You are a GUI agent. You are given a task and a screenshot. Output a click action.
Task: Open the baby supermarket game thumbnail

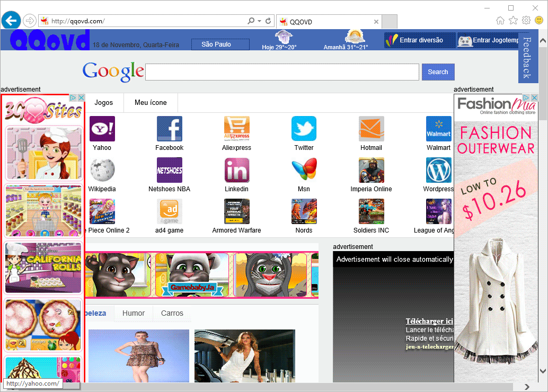click(x=44, y=211)
